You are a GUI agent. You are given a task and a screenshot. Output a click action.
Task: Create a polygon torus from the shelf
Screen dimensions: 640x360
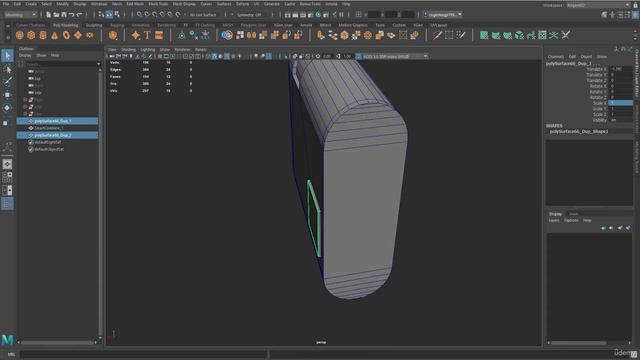pyautogui.click(x=66, y=36)
